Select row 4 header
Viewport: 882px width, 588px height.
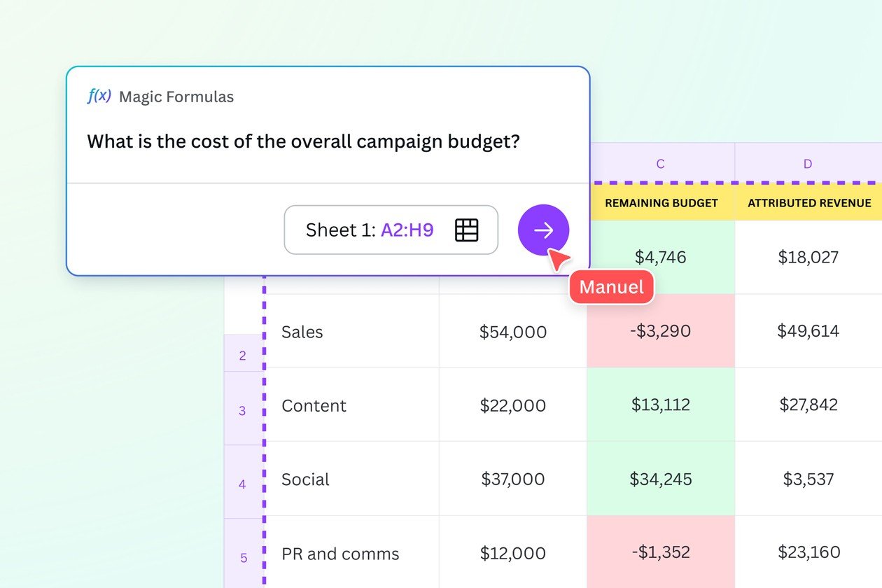(242, 484)
